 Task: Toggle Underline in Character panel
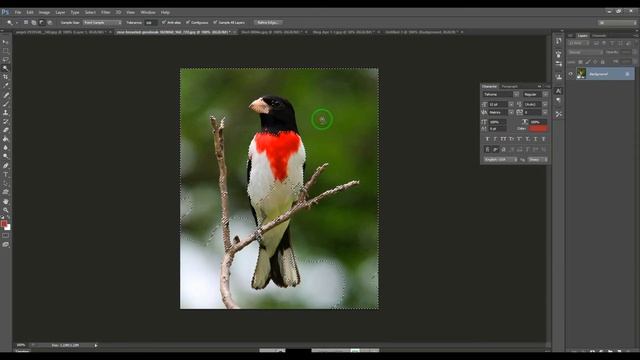[x=536, y=139]
